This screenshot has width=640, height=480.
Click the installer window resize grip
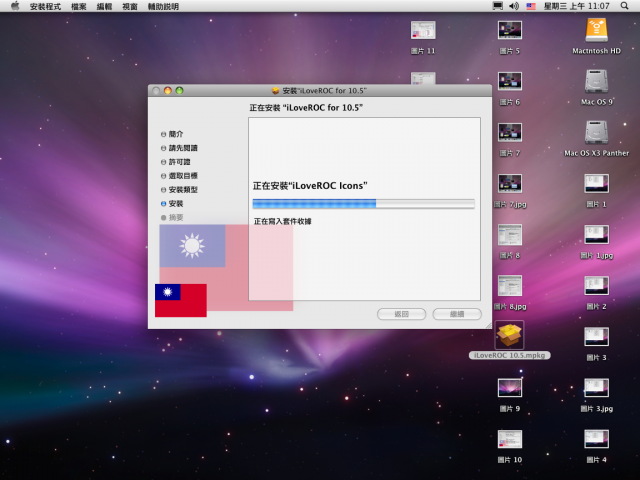pyautogui.click(x=488, y=325)
